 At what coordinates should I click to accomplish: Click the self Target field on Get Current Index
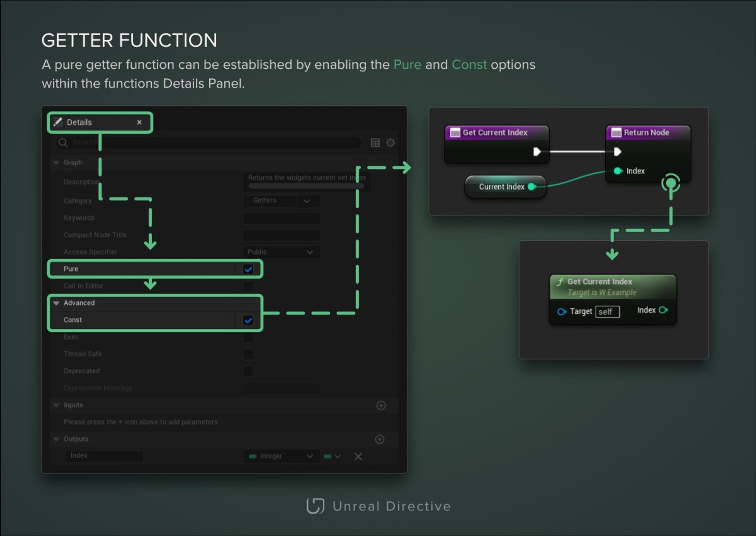tap(607, 311)
